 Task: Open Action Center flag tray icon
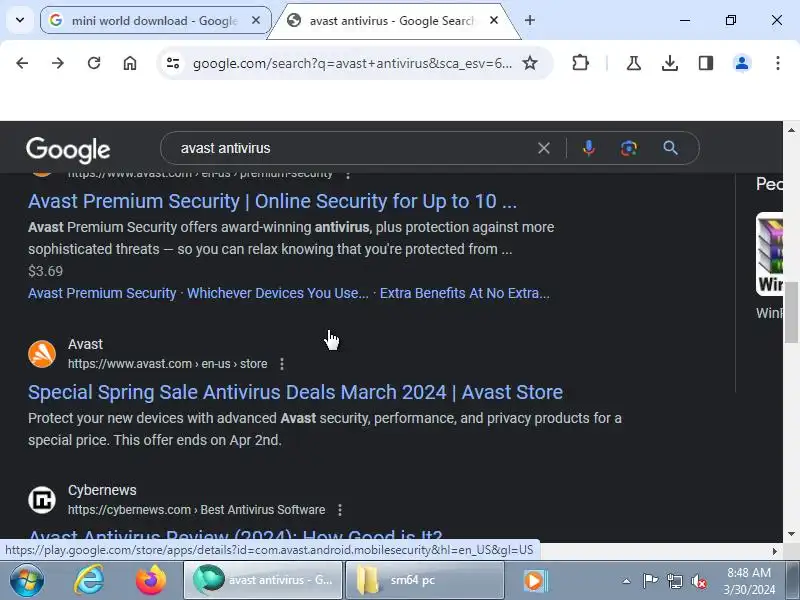coord(650,581)
